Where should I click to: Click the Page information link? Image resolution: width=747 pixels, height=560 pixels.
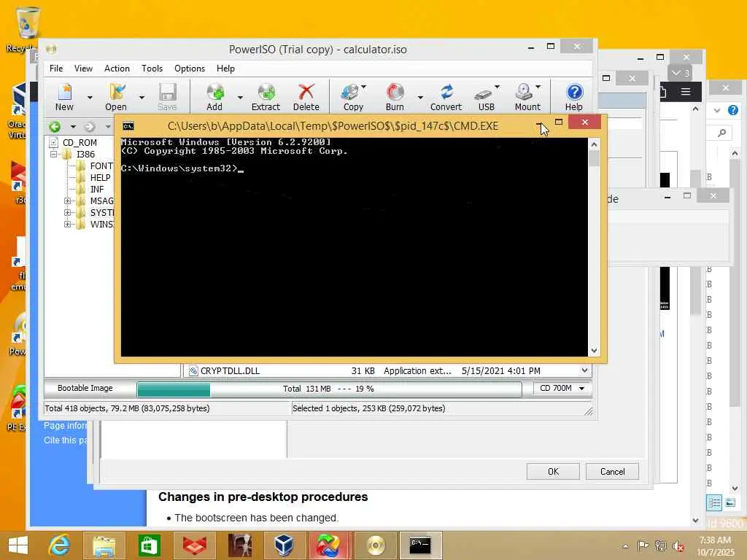click(65, 426)
